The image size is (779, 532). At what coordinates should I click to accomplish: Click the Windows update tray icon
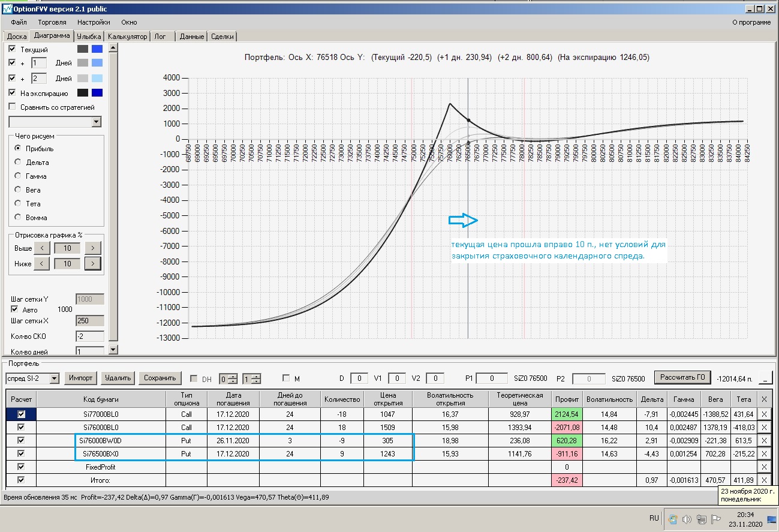[673, 519]
